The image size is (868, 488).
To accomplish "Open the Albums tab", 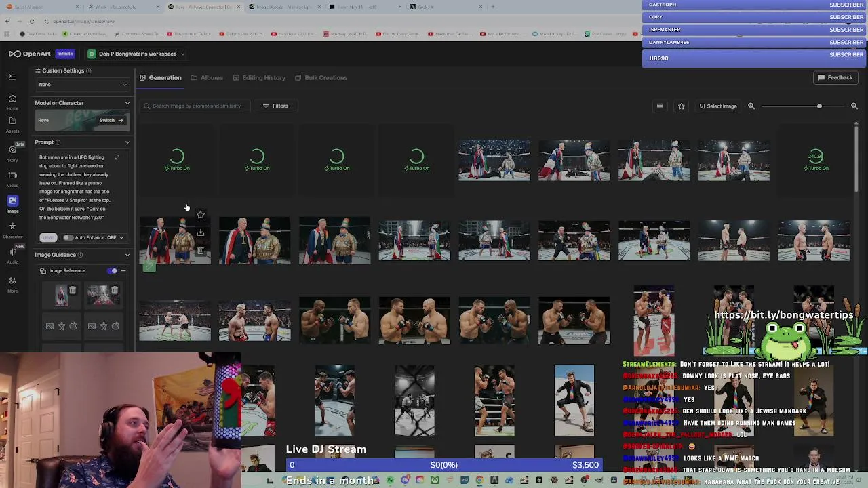I will [x=207, y=77].
